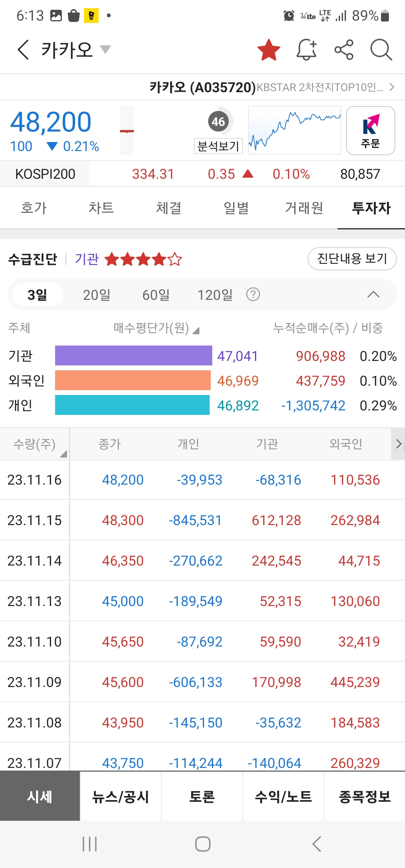Tap the KOSPI200 index label
Image resolution: width=405 pixels, height=868 pixels.
pyautogui.click(x=45, y=174)
